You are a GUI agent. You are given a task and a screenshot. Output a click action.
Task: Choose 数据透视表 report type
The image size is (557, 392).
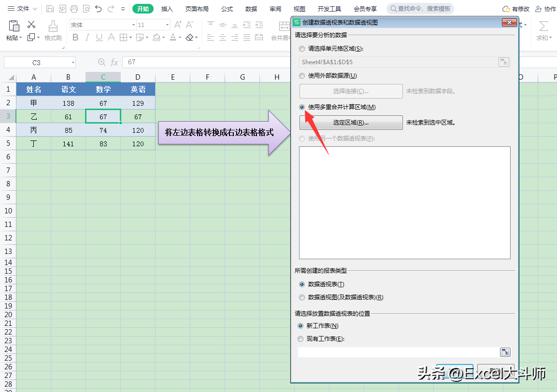pos(302,284)
